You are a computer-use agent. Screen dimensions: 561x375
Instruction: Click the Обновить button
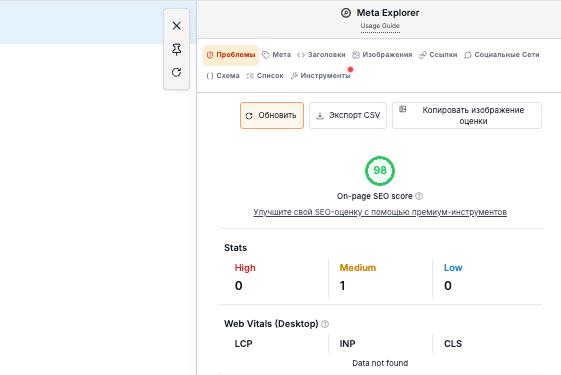[272, 116]
